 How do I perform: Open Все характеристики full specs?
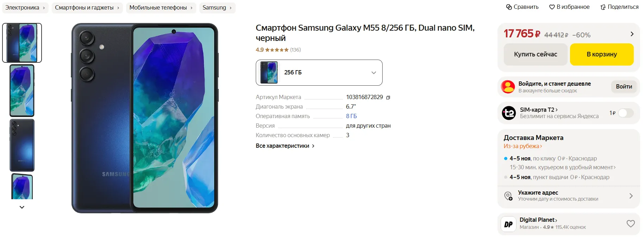point(285,146)
